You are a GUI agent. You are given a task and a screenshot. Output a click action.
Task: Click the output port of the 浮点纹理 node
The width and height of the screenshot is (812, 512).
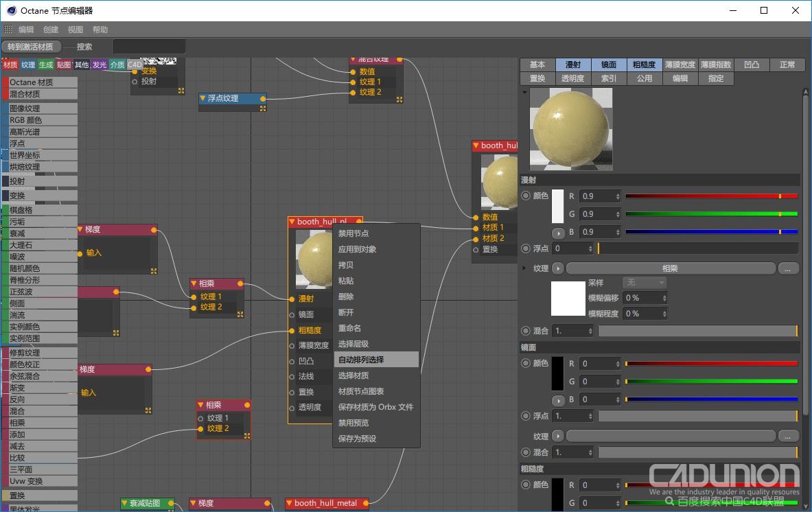click(x=263, y=98)
